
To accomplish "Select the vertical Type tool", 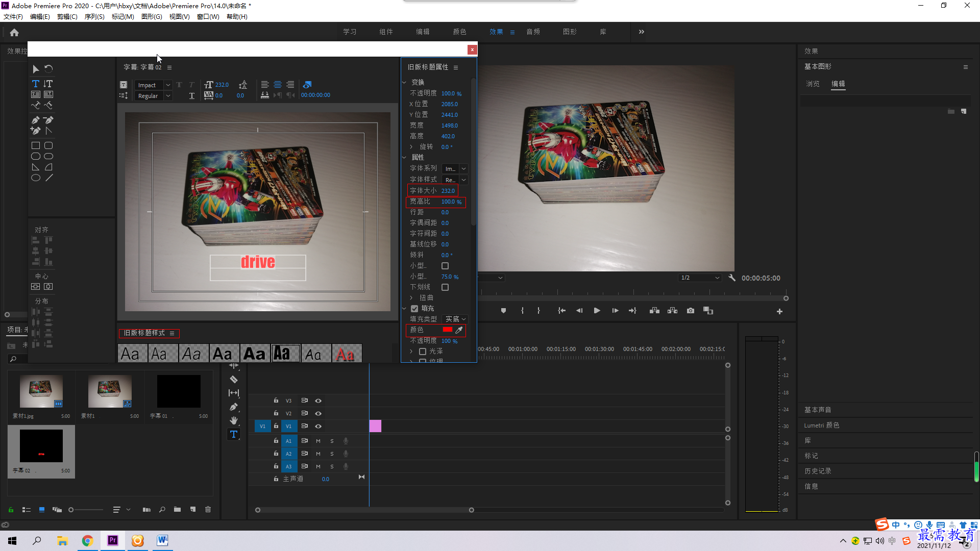I will pyautogui.click(x=48, y=84).
